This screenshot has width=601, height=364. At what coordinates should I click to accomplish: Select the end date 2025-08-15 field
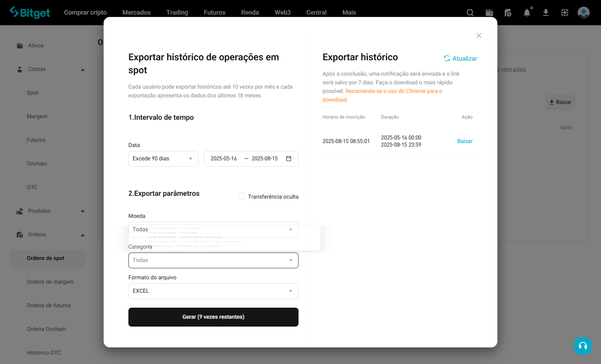(265, 159)
